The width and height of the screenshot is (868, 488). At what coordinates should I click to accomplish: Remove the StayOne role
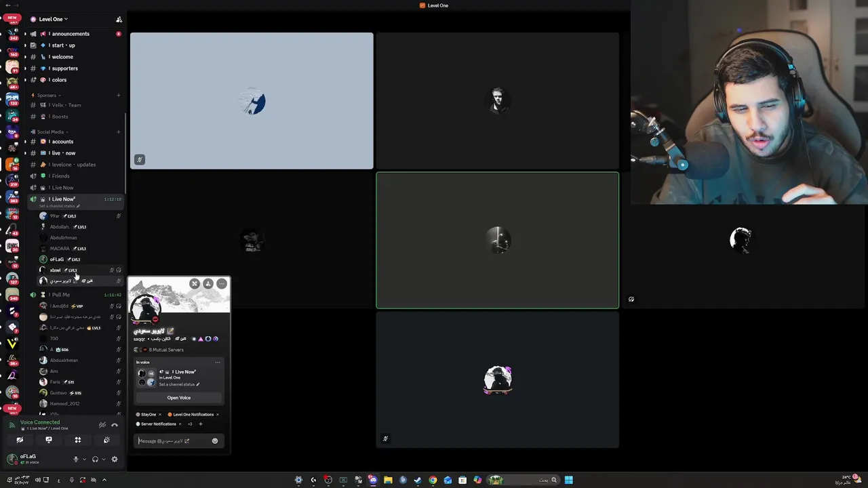click(x=160, y=415)
